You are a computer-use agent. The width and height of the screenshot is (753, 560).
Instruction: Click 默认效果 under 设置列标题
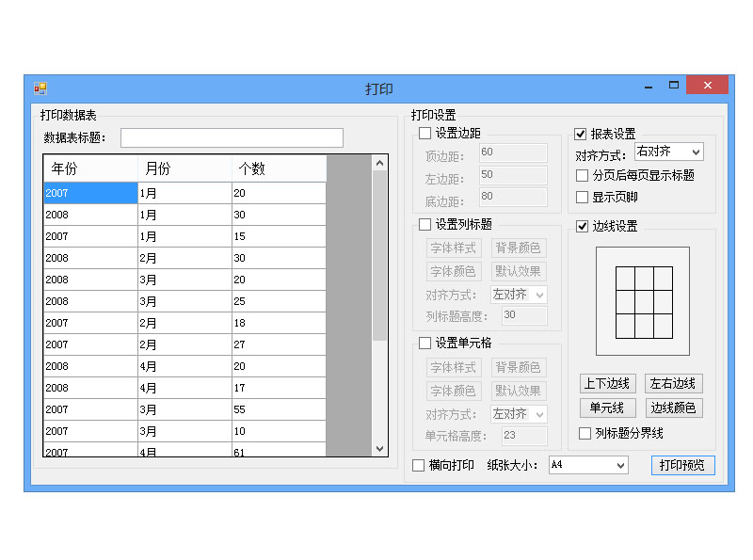click(519, 271)
